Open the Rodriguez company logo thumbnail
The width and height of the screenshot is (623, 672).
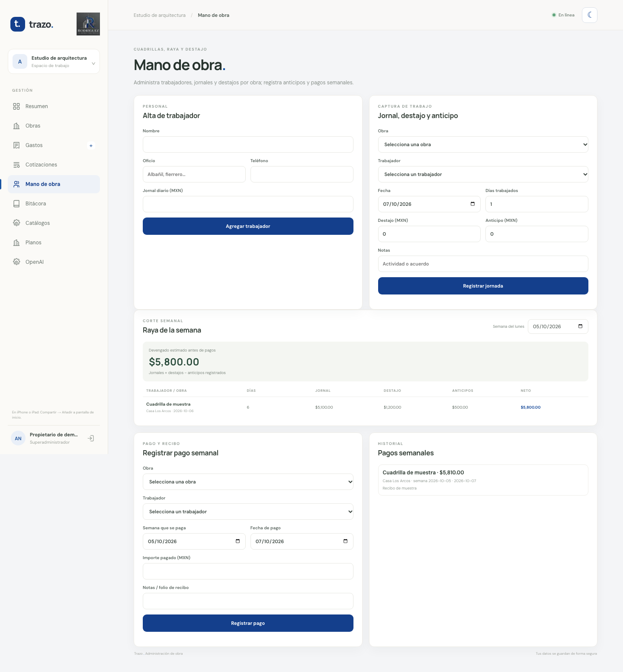click(88, 24)
